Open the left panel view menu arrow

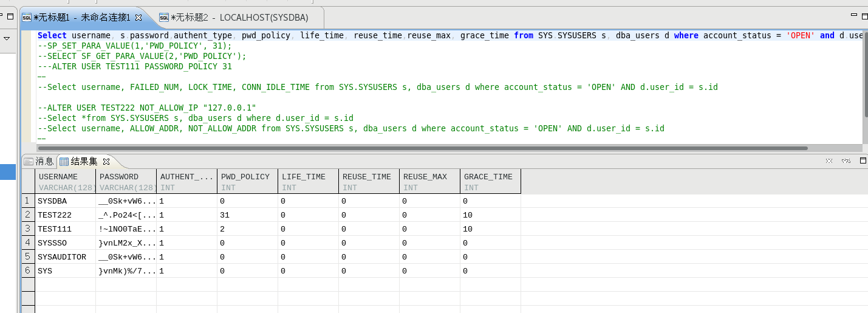7,38
